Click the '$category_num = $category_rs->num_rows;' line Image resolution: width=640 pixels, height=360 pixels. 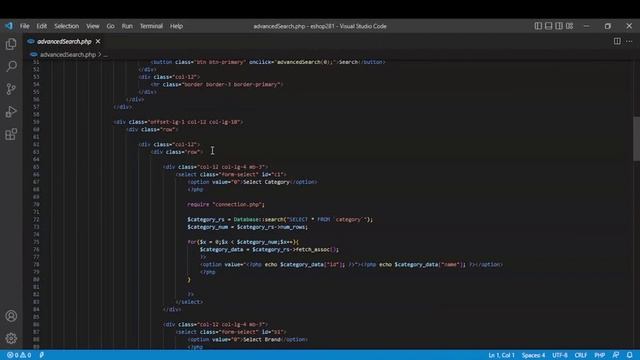248,227
